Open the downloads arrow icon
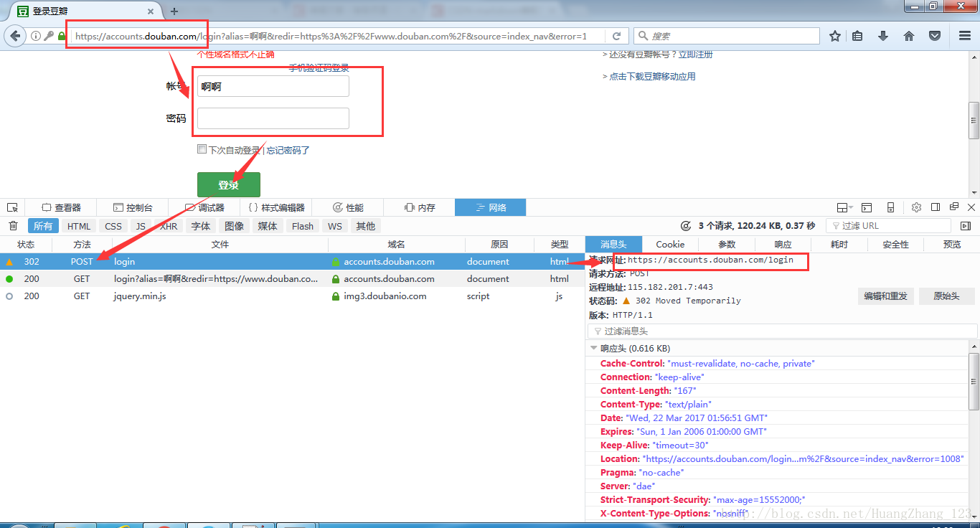 (x=883, y=36)
